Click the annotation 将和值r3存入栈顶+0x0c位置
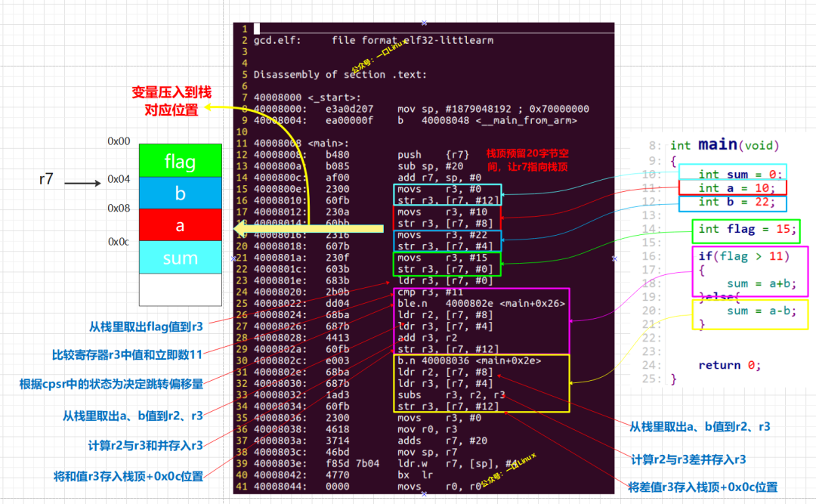The height and width of the screenshot is (504, 816). (128, 476)
